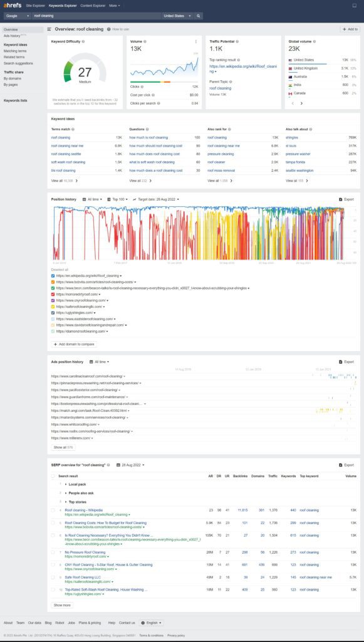Click the clicks distribution color bar
The width and height of the screenshot is (364, 642).
click(x=164, y=82)
